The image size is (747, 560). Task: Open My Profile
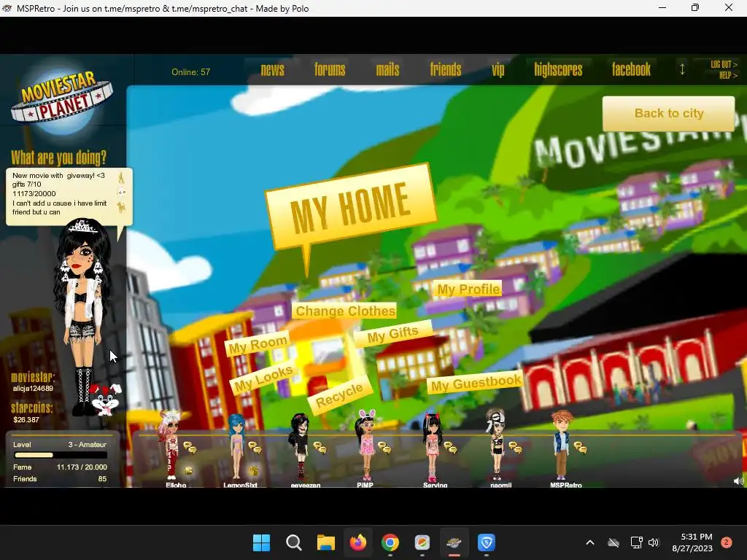coord(468,289)
